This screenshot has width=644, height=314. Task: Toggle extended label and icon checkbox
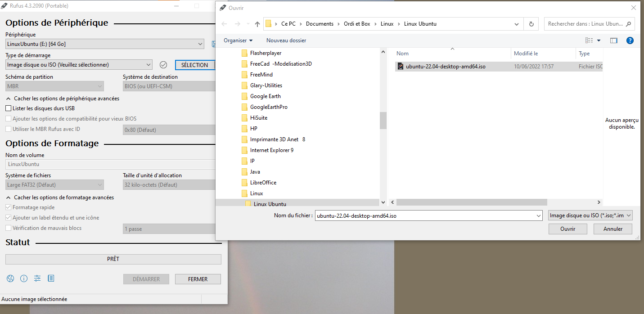[8, 218]
